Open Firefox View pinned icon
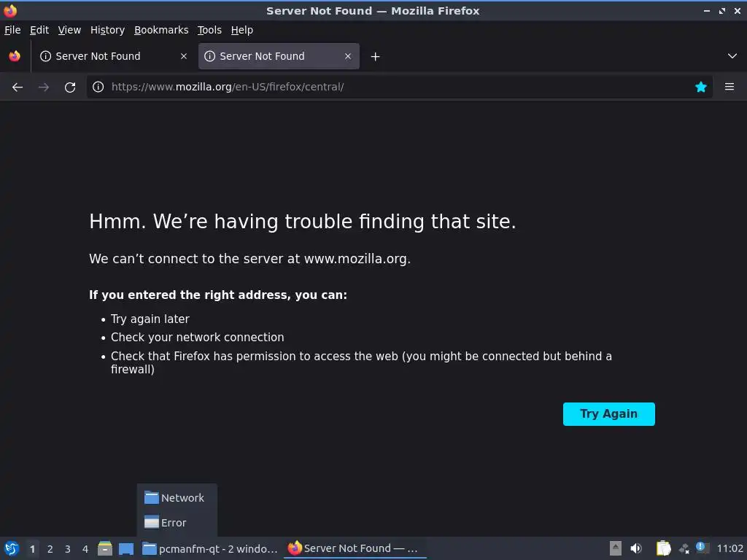 [15, 56]
